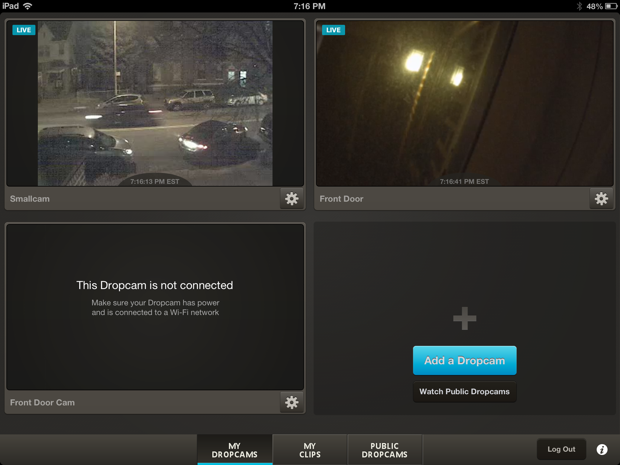Tap the battery indicator in status bar

pyautogui.click(x=608, y=6)
